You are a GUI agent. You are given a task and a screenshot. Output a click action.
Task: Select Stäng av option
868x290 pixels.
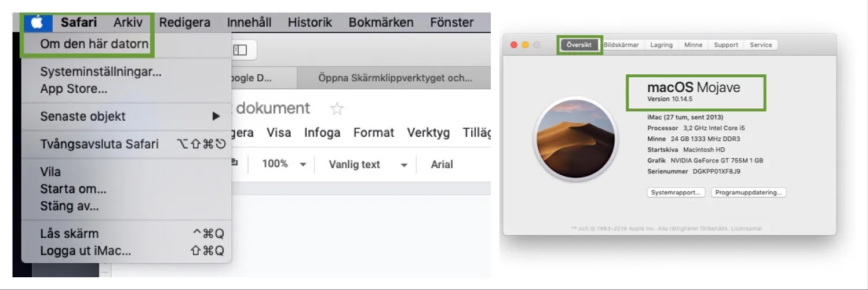coord(70,206)
